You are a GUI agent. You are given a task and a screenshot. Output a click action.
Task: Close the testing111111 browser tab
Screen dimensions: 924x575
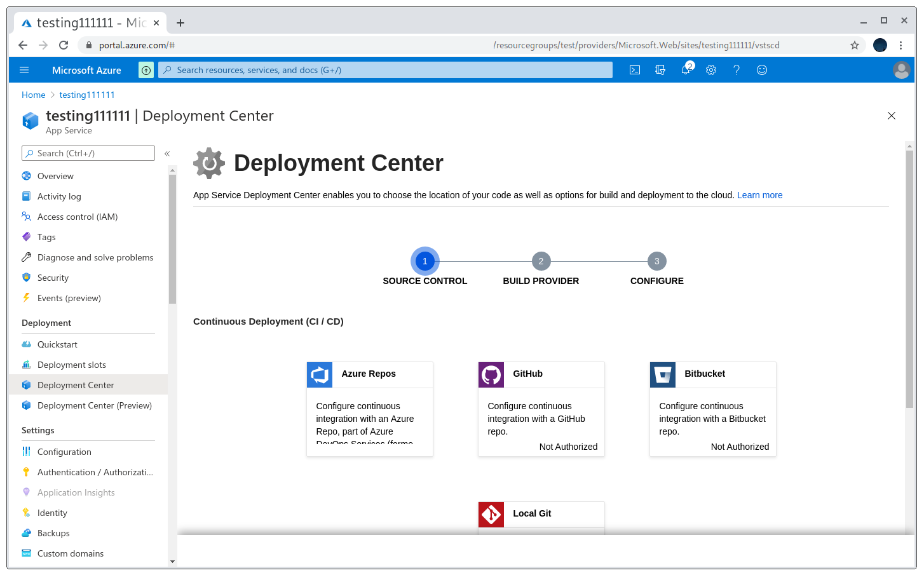coord(156,23)
